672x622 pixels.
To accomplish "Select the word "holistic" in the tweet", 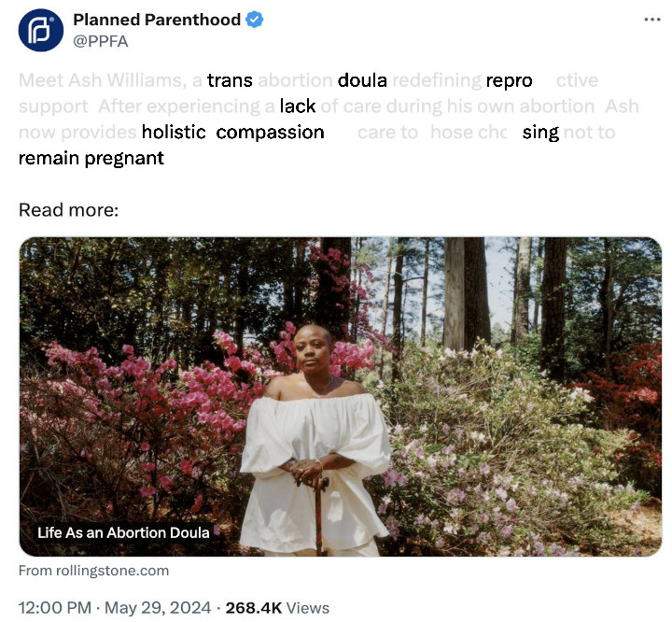I will pyautogui.click(x=174, y=133).
